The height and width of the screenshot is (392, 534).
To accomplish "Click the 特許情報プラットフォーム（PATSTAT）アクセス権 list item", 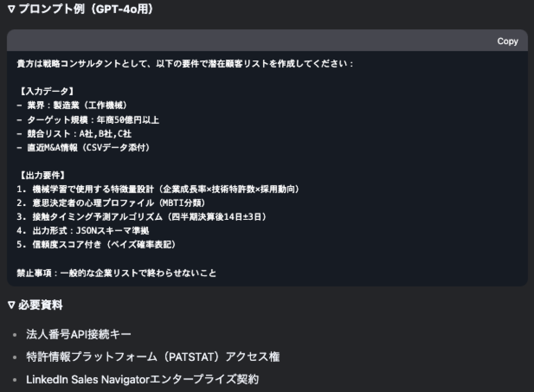I will coord(153,357).
